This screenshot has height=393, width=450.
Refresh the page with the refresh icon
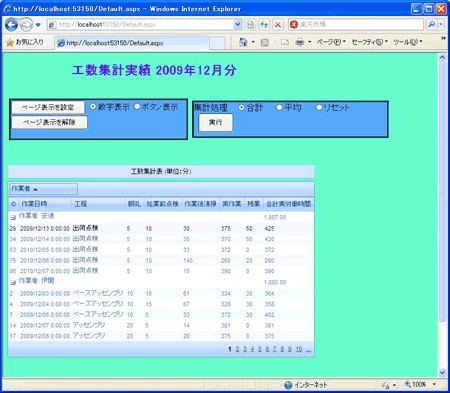coord(264,24)
